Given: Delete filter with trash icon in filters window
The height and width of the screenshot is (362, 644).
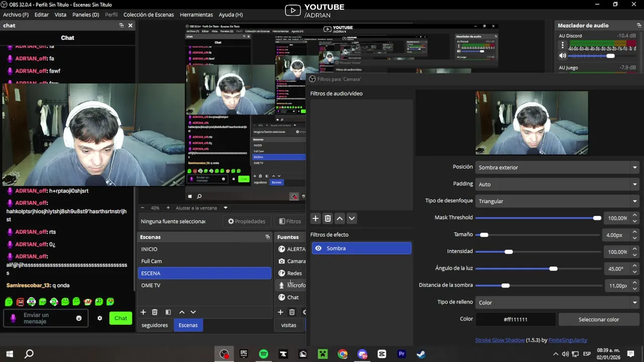Looking at the screenshot, I should point(328,218).
